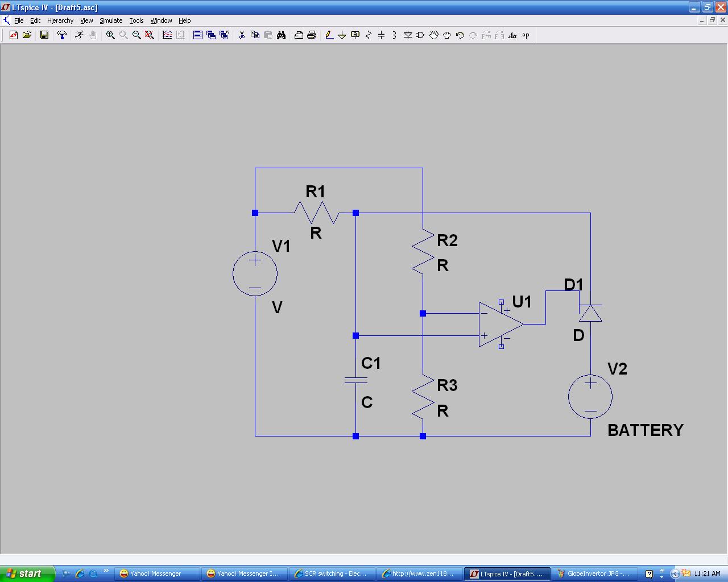Open the Hierarchy menu
Image resolution: width=728 pixels, height=582 pixels.
(x=60, y=20)
